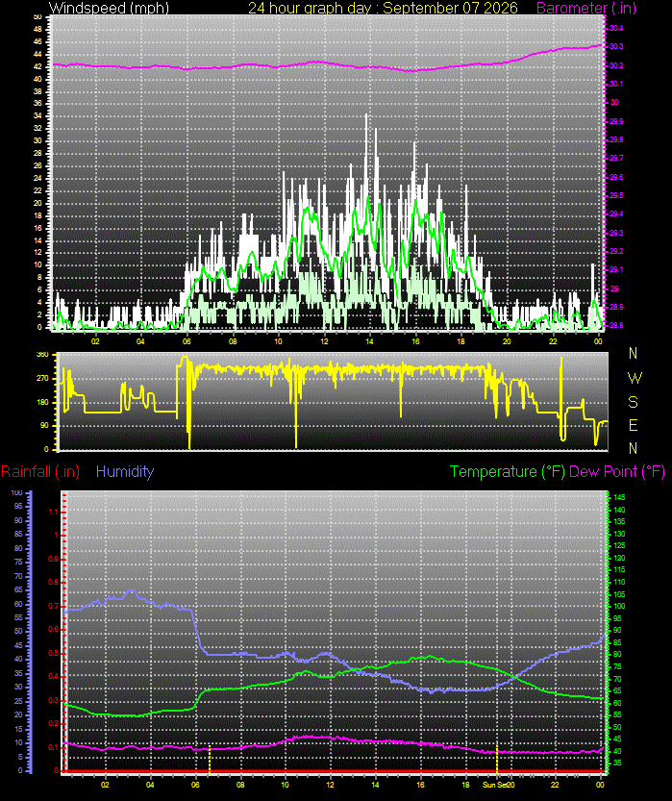Click the humidity line peak near hour 03
672x801 pixels.
[x=132, y=591]
